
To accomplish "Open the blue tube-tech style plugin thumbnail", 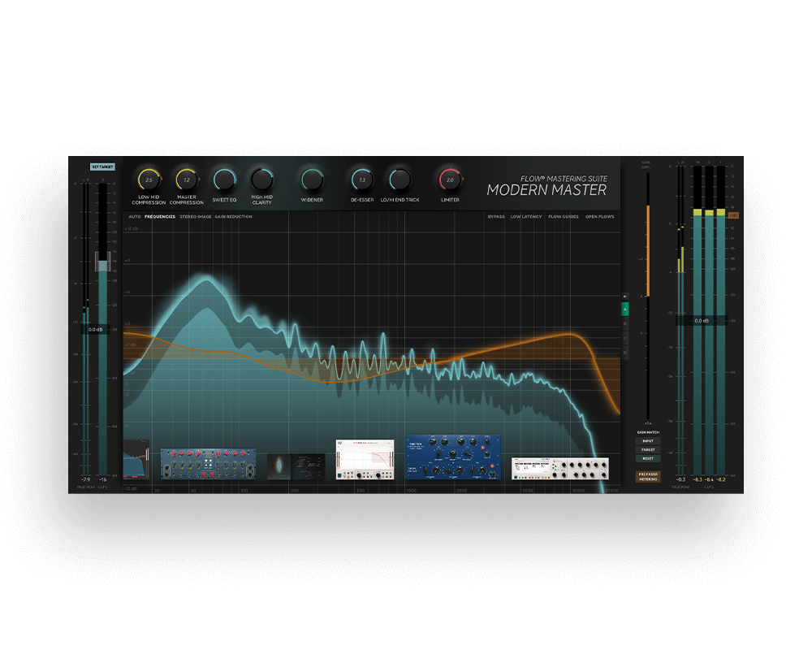I will (x=453, y=457).
